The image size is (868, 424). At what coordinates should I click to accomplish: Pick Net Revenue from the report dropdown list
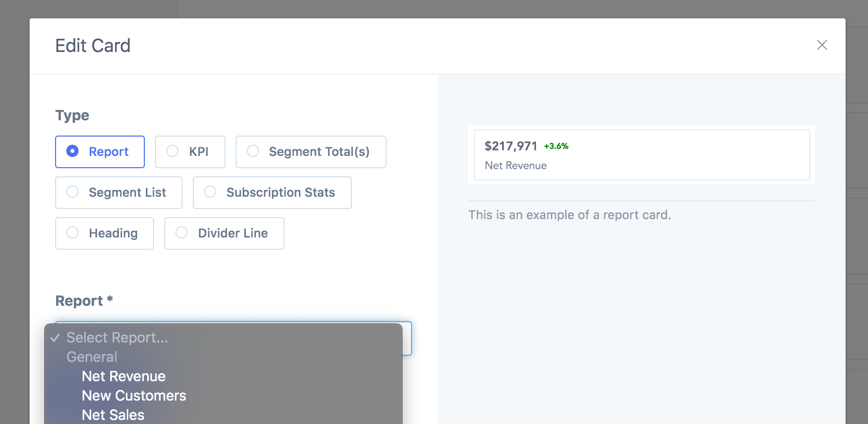click(123, 376)
